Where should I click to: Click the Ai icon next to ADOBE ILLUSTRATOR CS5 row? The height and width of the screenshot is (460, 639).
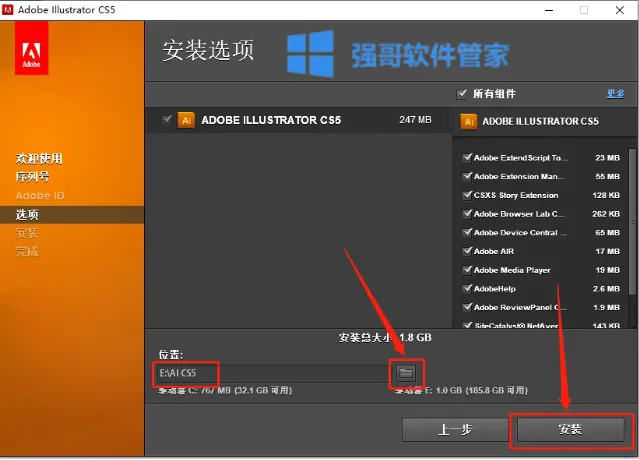click(186, 120)
